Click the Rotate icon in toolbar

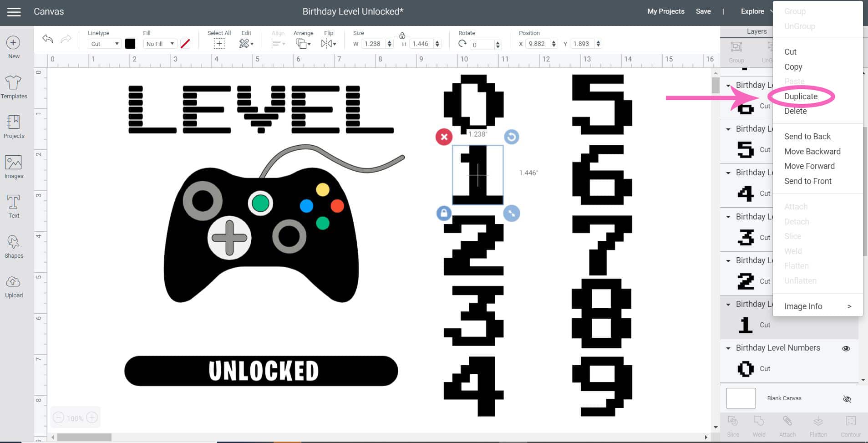[462, 44]
